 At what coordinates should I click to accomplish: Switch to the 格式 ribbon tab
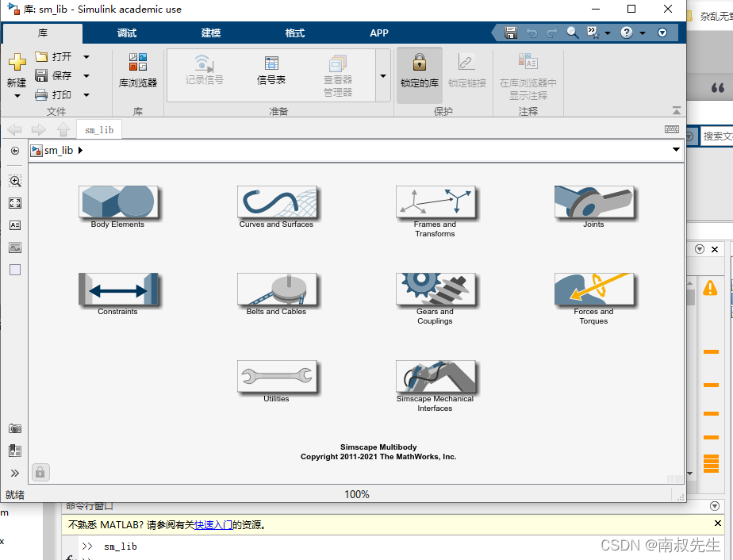pos(295,33)
